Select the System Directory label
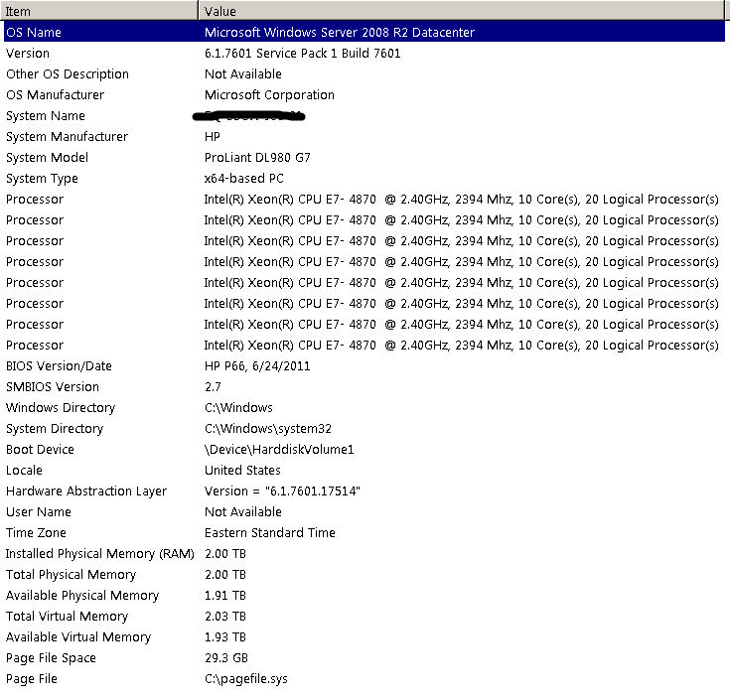This screenshot has width=730, height=700. 55,429
